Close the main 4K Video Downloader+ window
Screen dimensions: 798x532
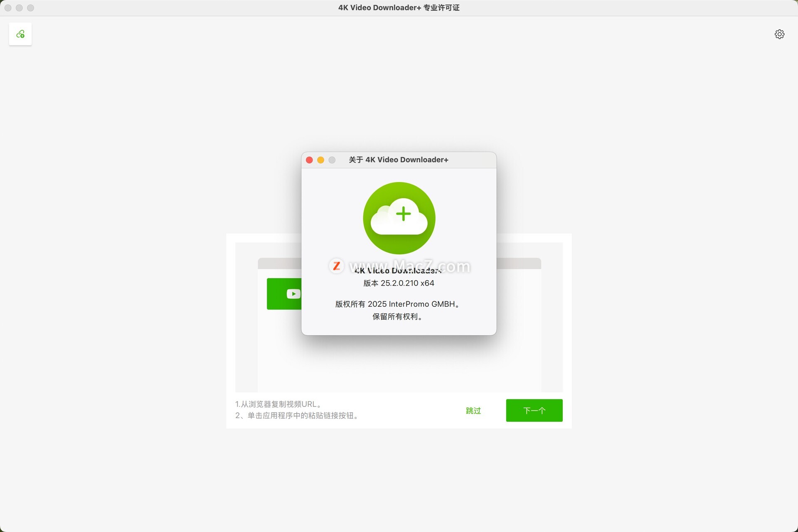[x=8, y=8]
